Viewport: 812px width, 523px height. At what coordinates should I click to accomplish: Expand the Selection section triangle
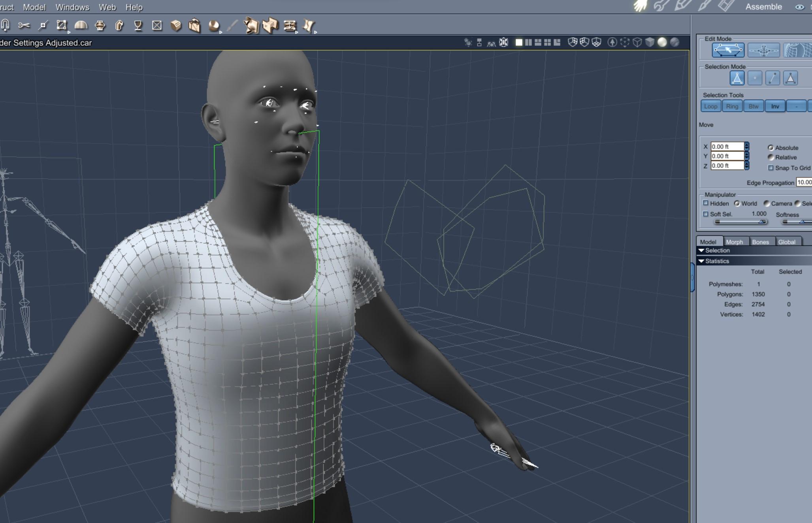[701, 250]
